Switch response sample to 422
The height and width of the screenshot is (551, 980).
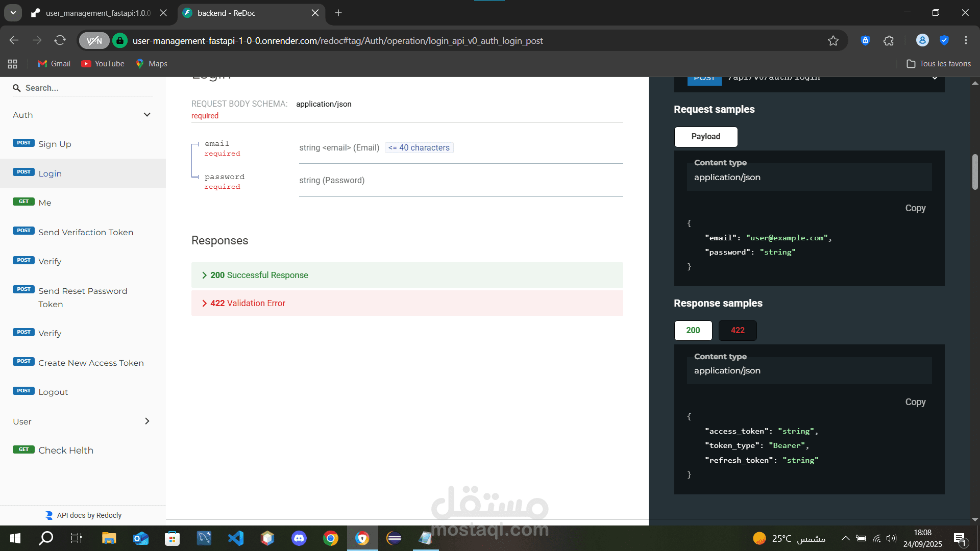(x=737, y=330)
